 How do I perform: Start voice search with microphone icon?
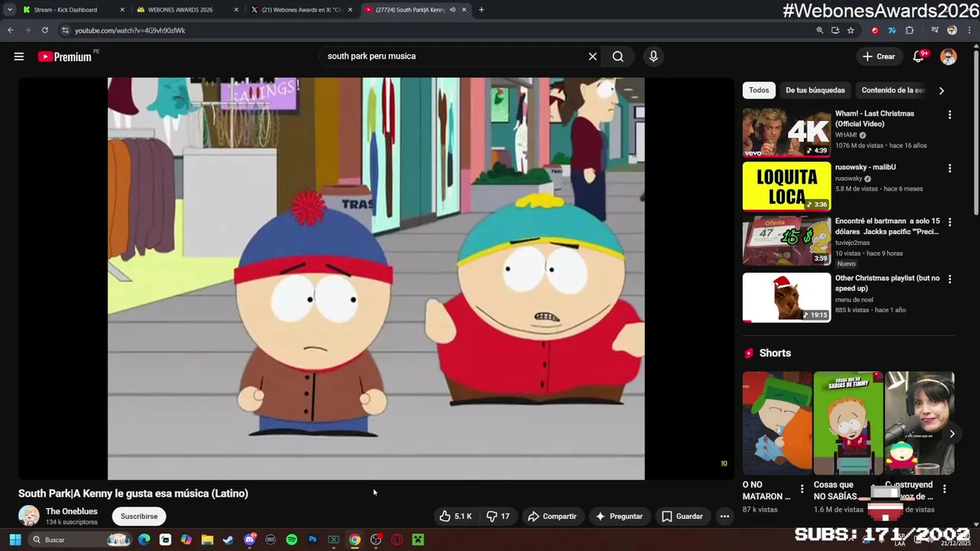click(653, 57)
